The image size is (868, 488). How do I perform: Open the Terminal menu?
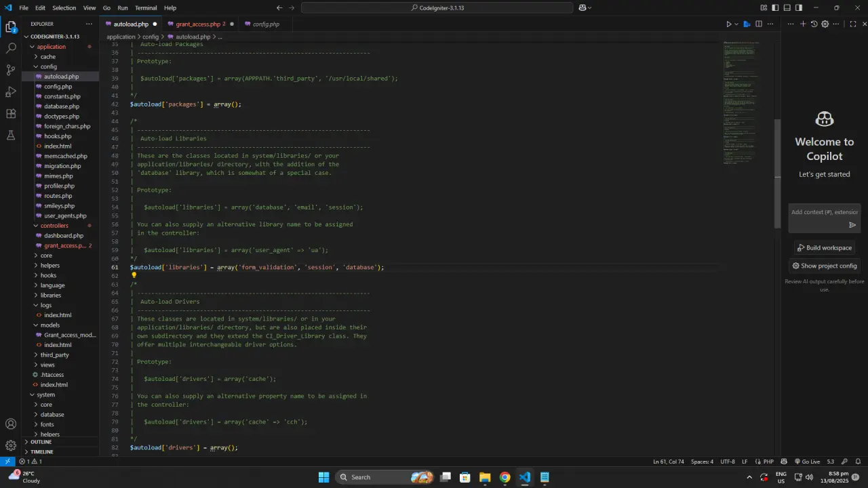click(146, 7)
